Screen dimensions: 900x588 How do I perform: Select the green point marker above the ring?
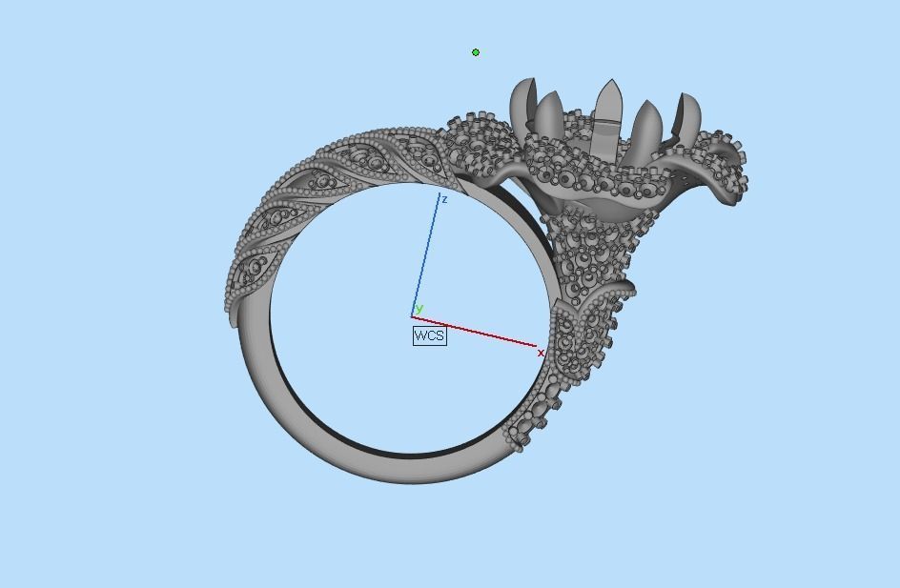tap(475, 52)
